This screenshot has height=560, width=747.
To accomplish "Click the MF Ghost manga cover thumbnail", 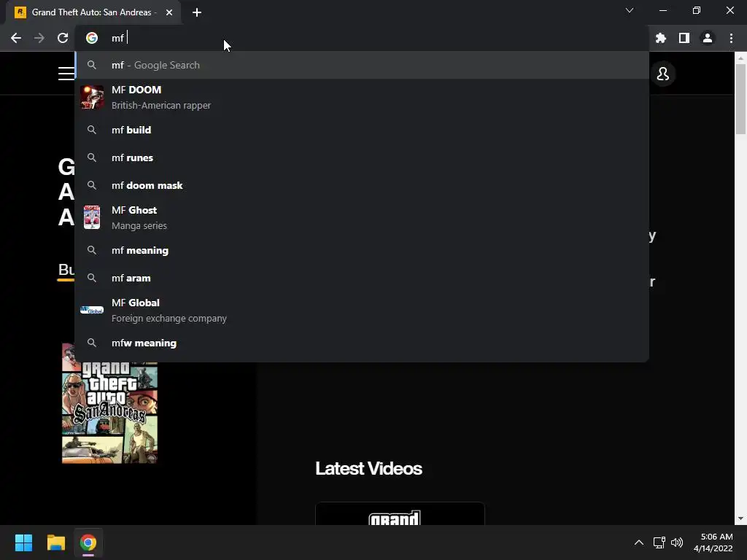I will 92,217.
